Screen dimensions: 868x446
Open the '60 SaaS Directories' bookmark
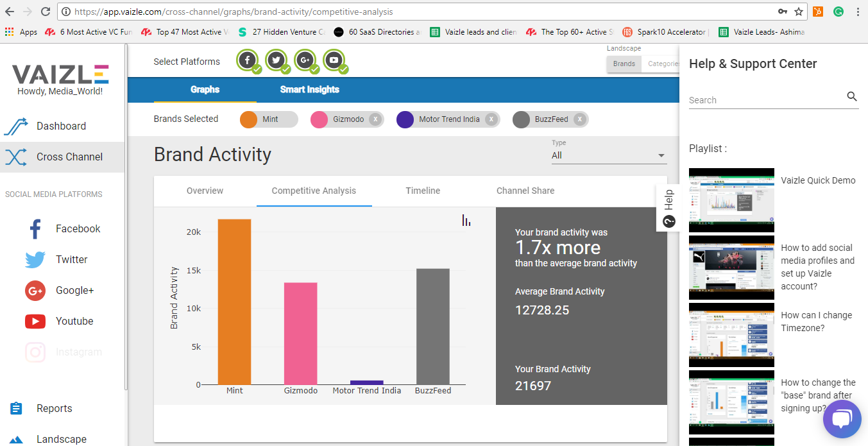point(377,31)
